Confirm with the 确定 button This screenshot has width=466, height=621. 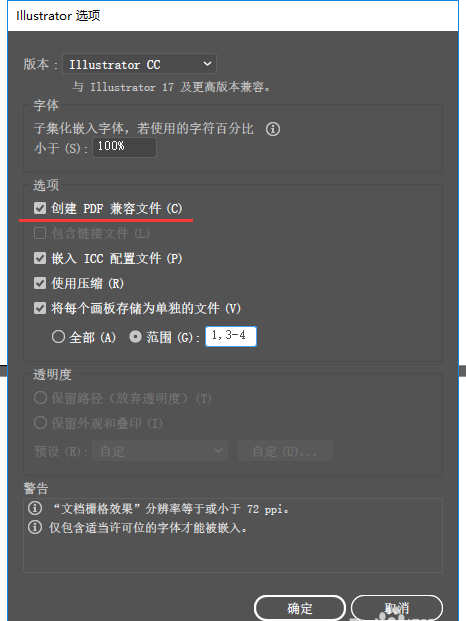pos(300,608)
